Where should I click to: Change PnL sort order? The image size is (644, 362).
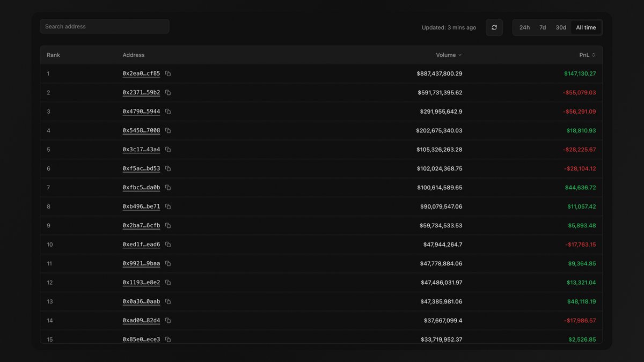(x=586, y=55)
